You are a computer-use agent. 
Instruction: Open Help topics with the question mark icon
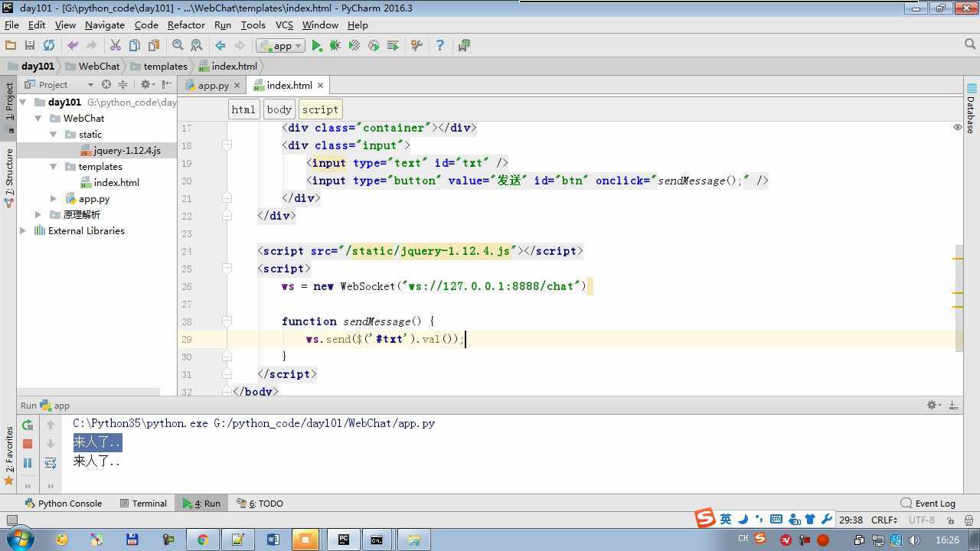click(x=439, y=46)
